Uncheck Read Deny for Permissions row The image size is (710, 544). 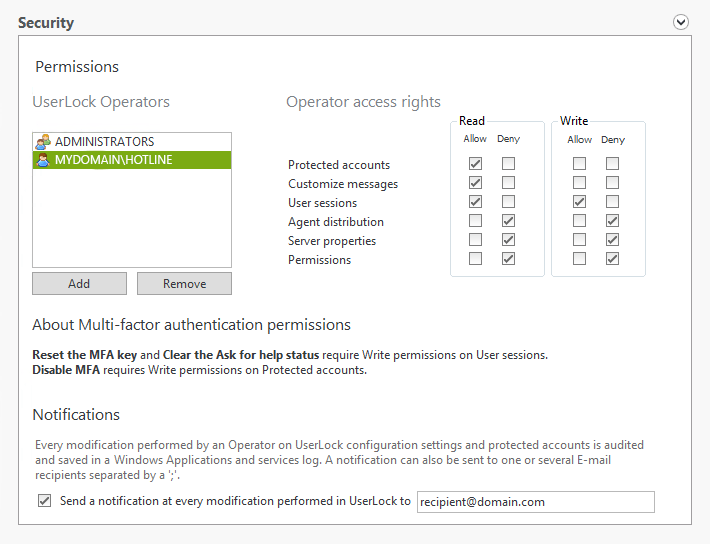point(509,259)
